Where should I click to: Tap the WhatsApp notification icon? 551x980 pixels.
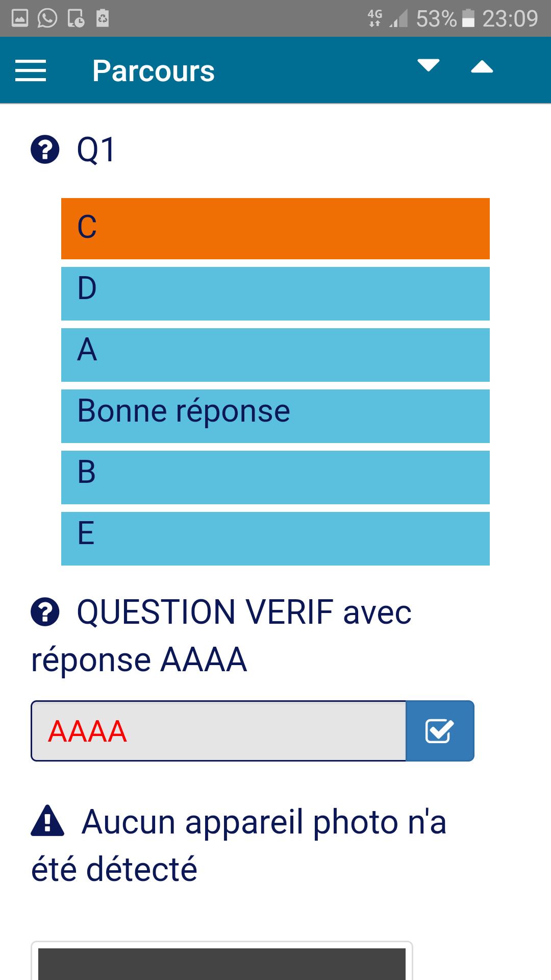pyautogui.click(x=47, y=19)
